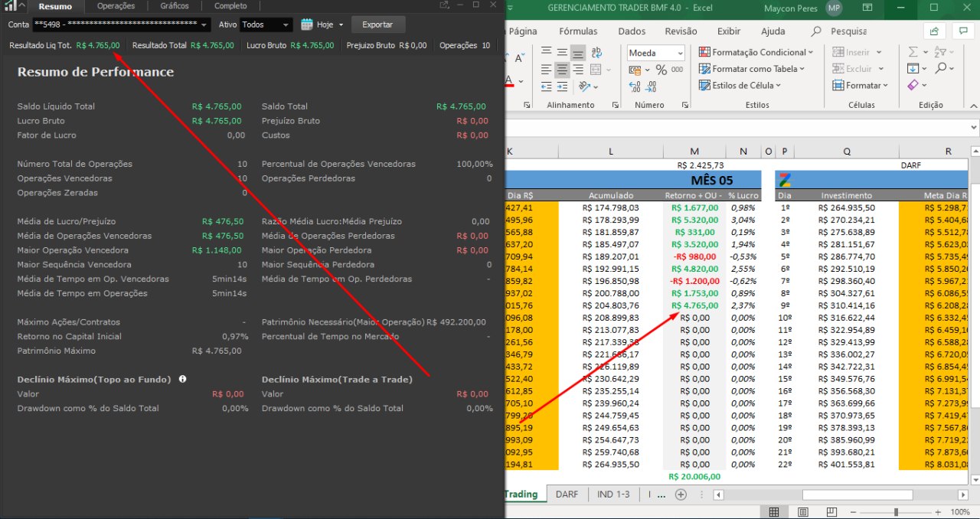
Task: Open the Comments icon in Excel
Action: [x=963, y=31]
